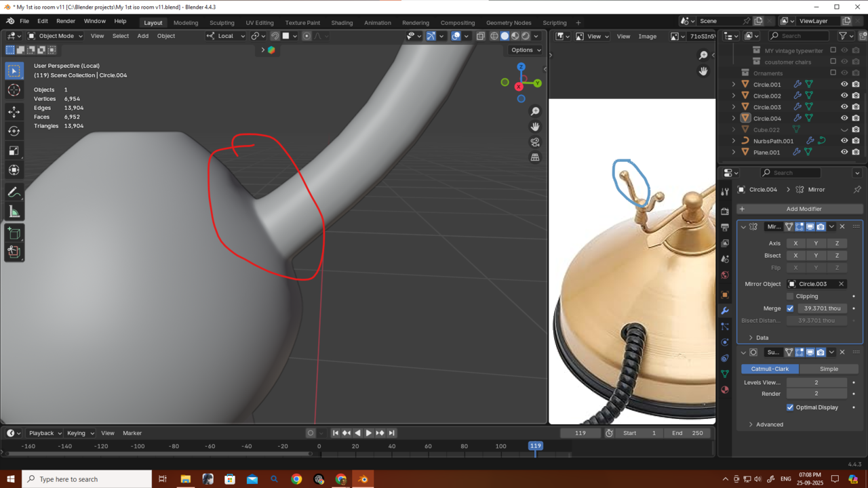The height and width of the screenshot is (488, 868).
Task: Open the Modifiers properties tab wrench icon
Action: (725, 310)
